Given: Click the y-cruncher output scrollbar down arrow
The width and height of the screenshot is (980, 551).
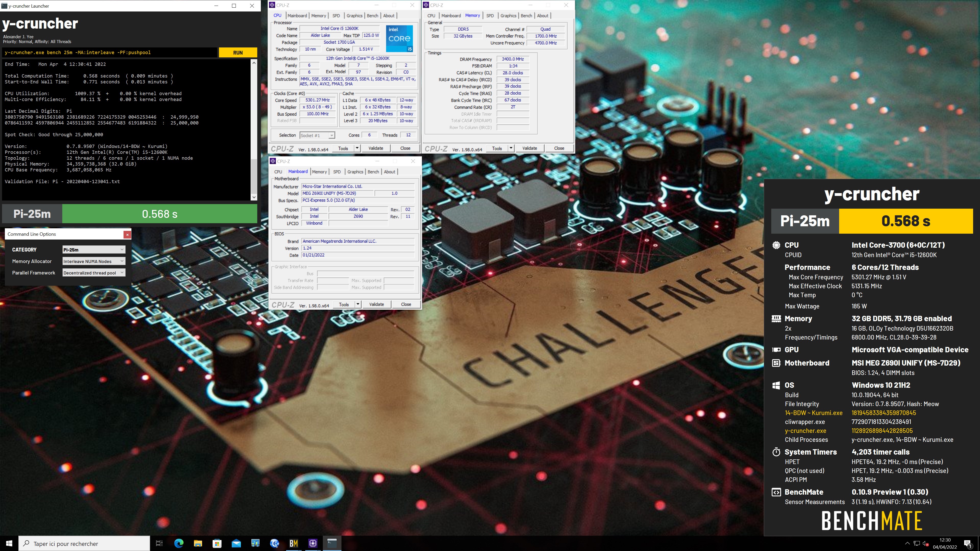Looking at the screenshot, I should (x=254, y=197).
